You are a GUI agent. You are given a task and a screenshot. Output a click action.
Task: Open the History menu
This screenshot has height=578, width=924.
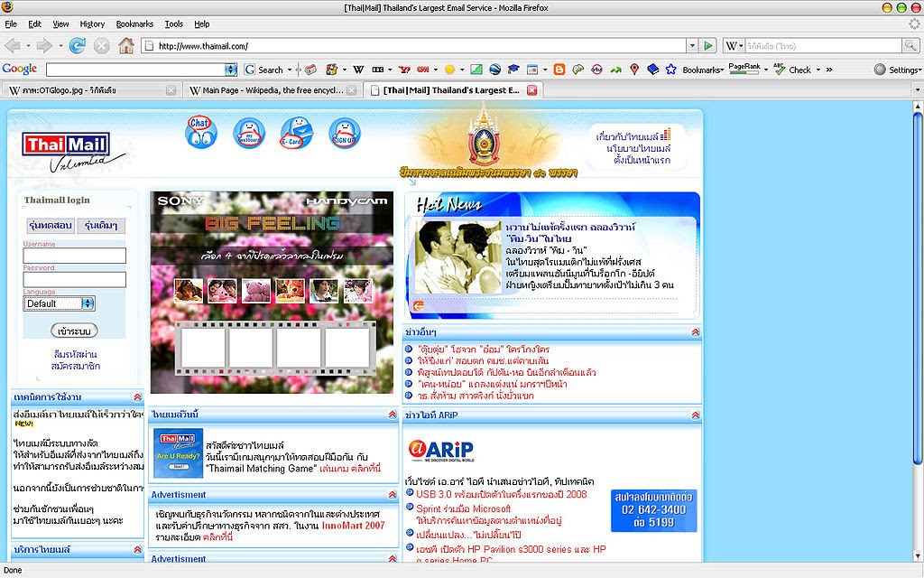pos(92,24)
